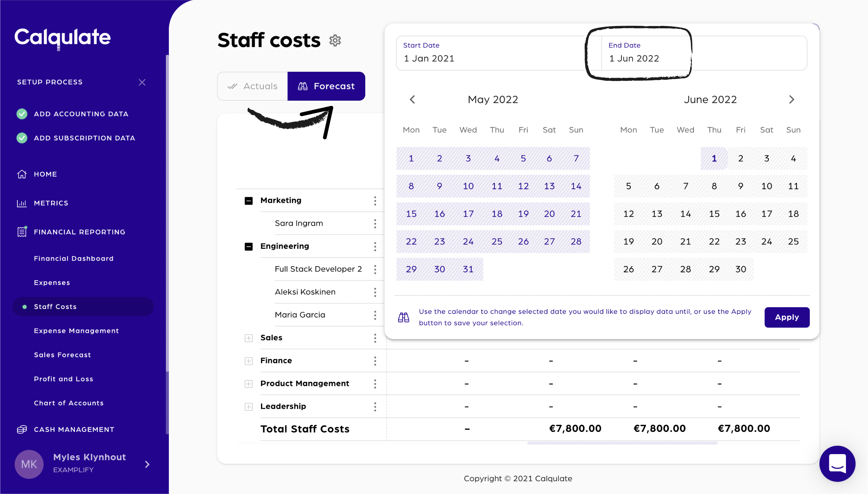
Task: Collapse the Marketing group
Action: tap(248, 201)
